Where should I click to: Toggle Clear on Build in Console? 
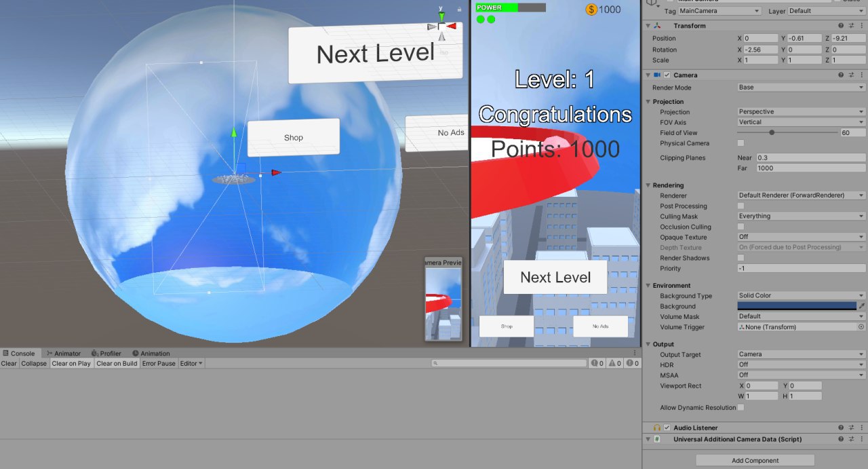117,364
